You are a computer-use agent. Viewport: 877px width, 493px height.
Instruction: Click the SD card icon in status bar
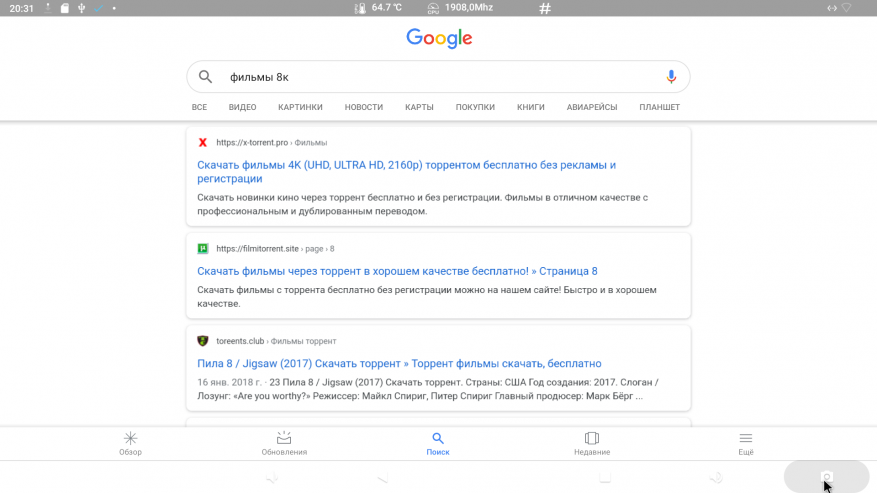pos(65,8)
